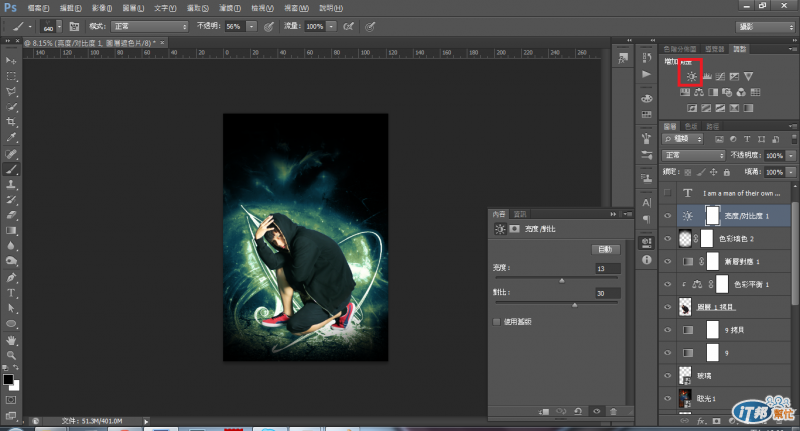
Task: Click the Color Balance scales adjustment icon
Action: (x=698, y=92)
